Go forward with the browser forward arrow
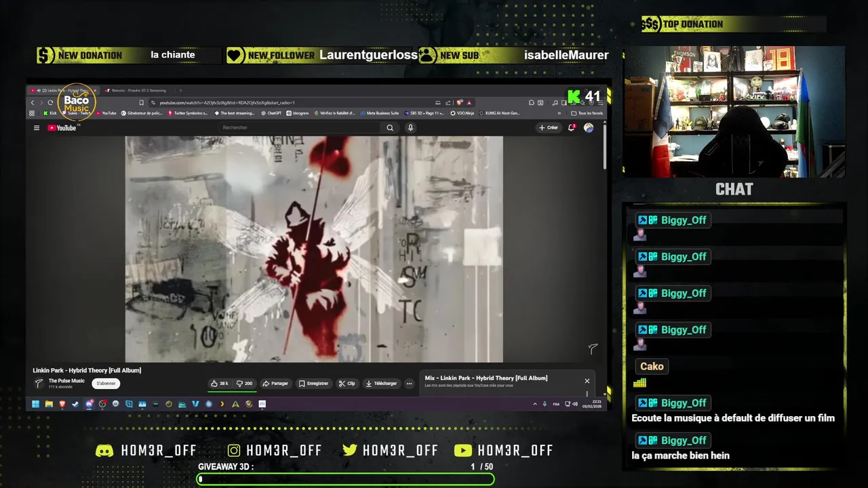Image resolution: width=868 pixels, height=488 pixels. (41, 102)
